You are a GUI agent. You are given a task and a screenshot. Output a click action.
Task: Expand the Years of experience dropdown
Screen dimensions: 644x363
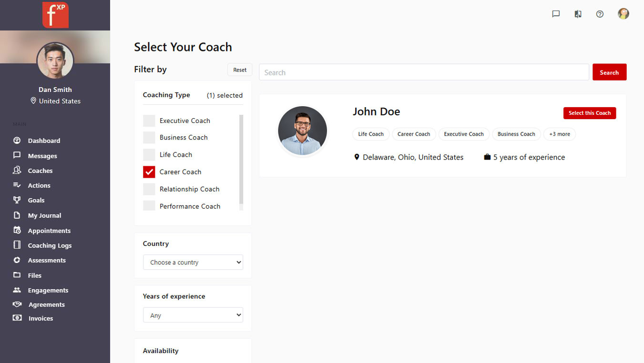click(193, 315)
